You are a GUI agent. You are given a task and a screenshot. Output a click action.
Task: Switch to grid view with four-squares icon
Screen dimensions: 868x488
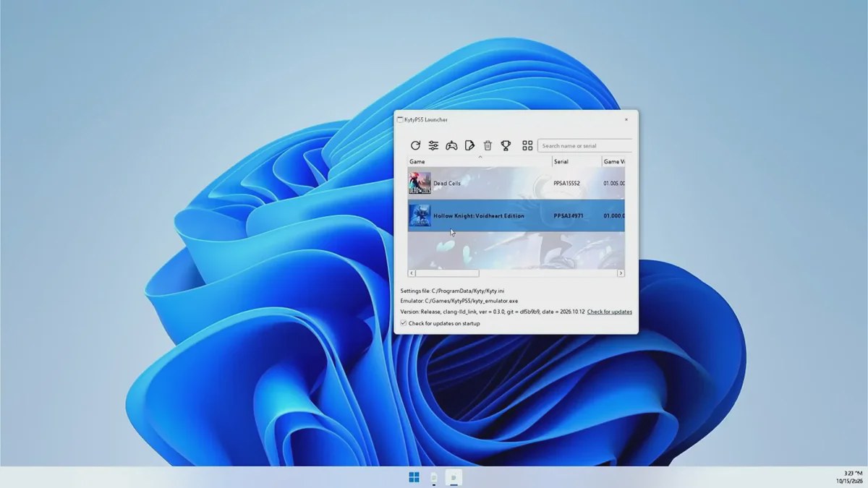click(527, 145)
